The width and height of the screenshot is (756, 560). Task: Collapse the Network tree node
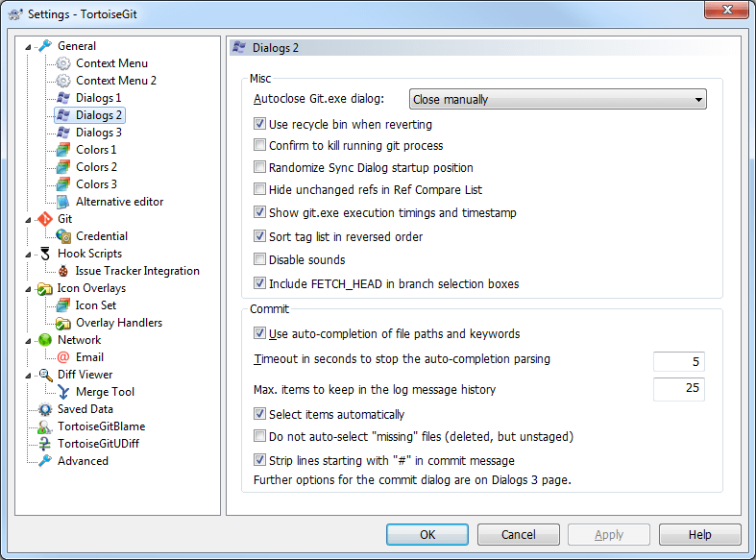coord(29,341)
